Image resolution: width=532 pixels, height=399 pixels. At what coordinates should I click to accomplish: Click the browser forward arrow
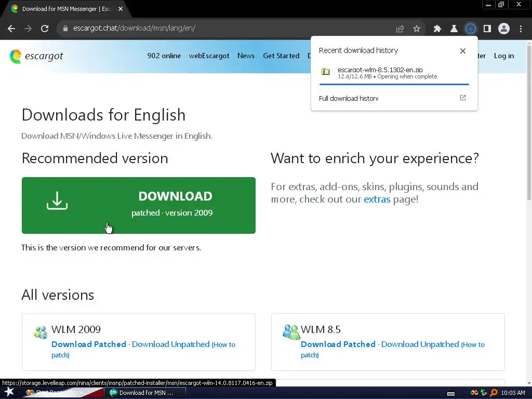pyautogui.click(x=28, y=29)
